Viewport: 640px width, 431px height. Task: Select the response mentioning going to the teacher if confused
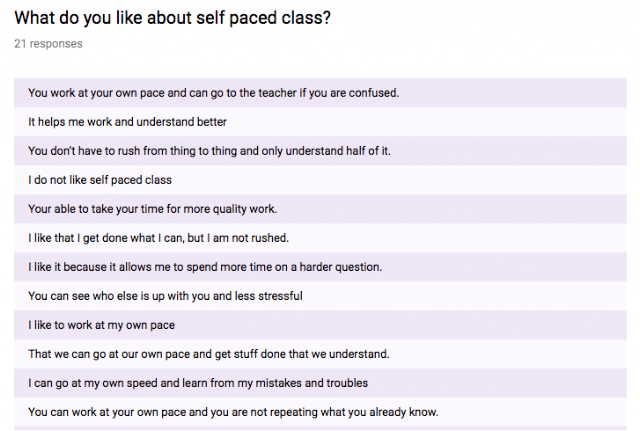[x=213, y=93]
